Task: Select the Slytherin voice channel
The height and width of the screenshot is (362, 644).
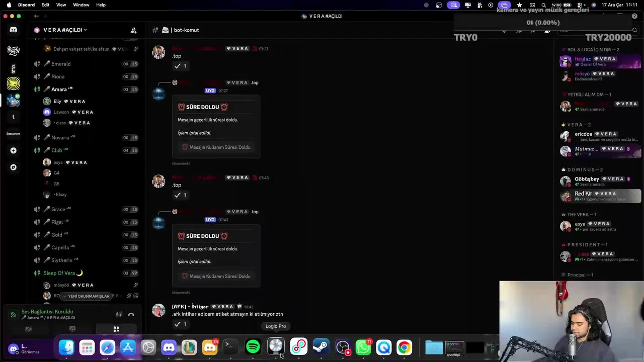Action: (x=86, y=260)
